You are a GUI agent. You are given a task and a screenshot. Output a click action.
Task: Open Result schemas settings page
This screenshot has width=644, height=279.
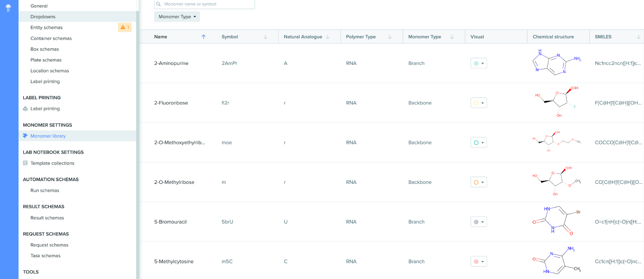click(47, 218)
